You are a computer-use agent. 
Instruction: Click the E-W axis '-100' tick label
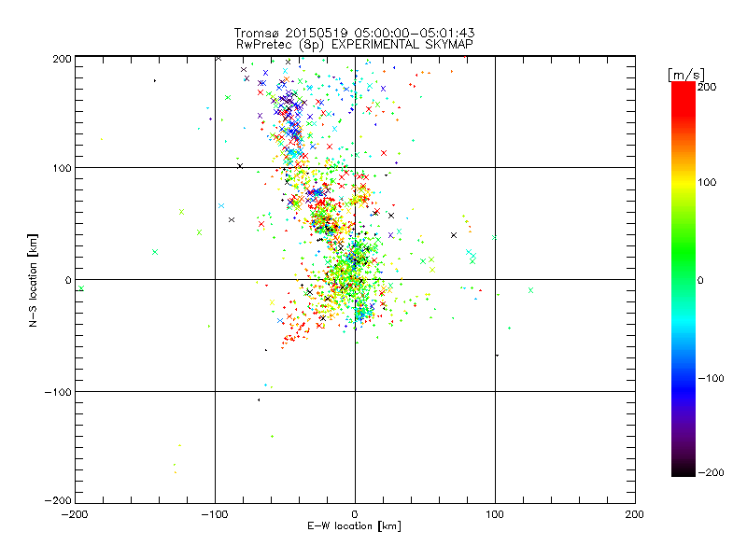tap(215, 514)
